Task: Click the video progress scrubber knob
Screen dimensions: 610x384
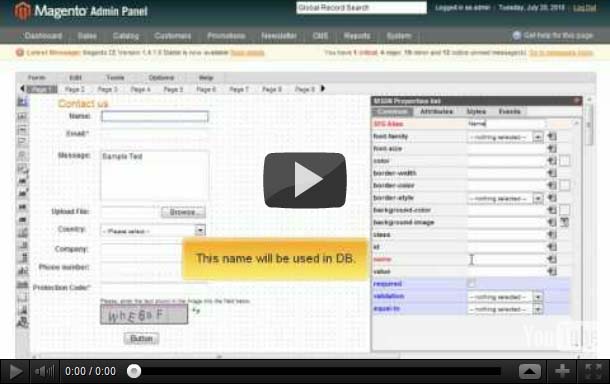Action: pos(134,371)
